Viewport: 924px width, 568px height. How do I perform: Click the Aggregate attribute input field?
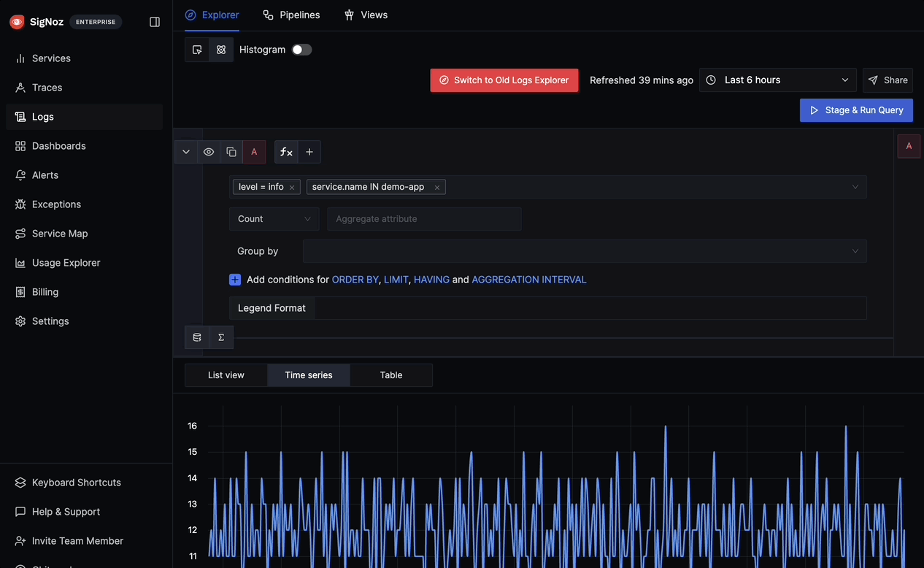click(x=424, y=219)
